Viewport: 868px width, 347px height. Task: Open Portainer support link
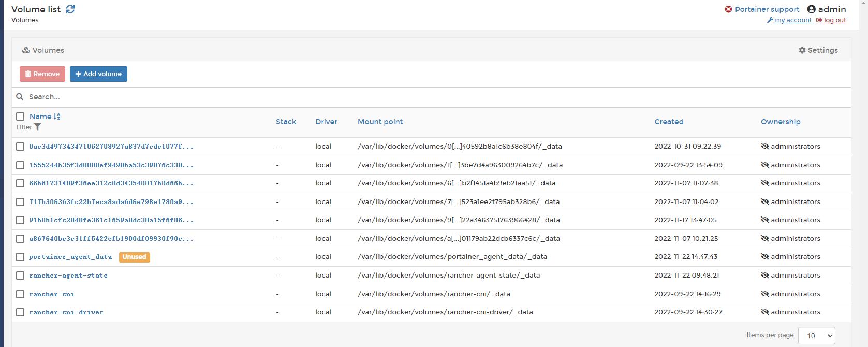click(767, 9)
